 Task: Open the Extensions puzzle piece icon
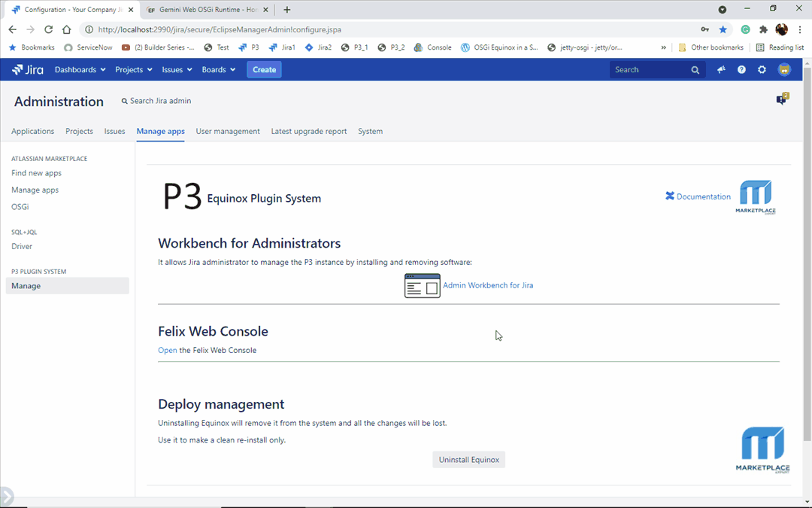pyautogui.click(x=763, y=29)
